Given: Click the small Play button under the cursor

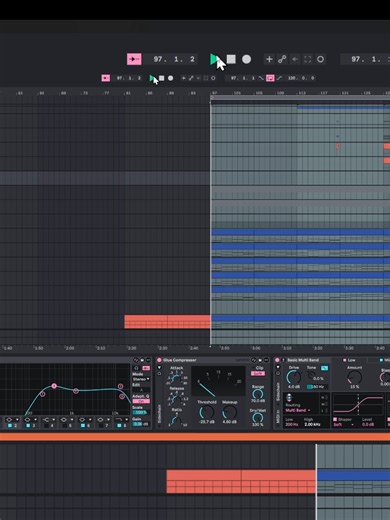Looking at the screenshot, I should pyautogui.click(x=152, y=78).
